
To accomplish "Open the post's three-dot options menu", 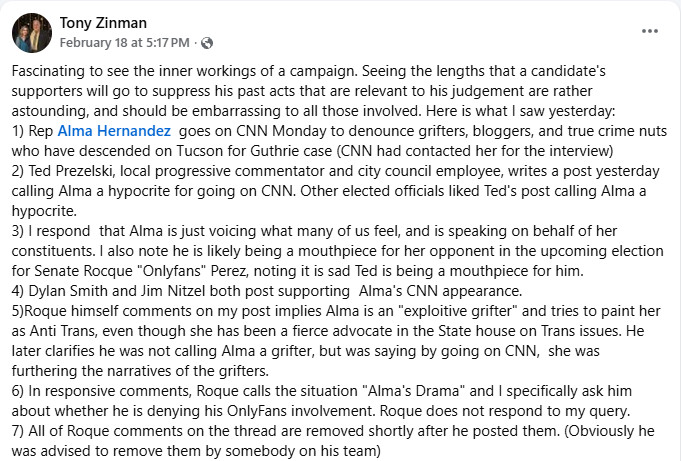I will (x=650, y=31).
